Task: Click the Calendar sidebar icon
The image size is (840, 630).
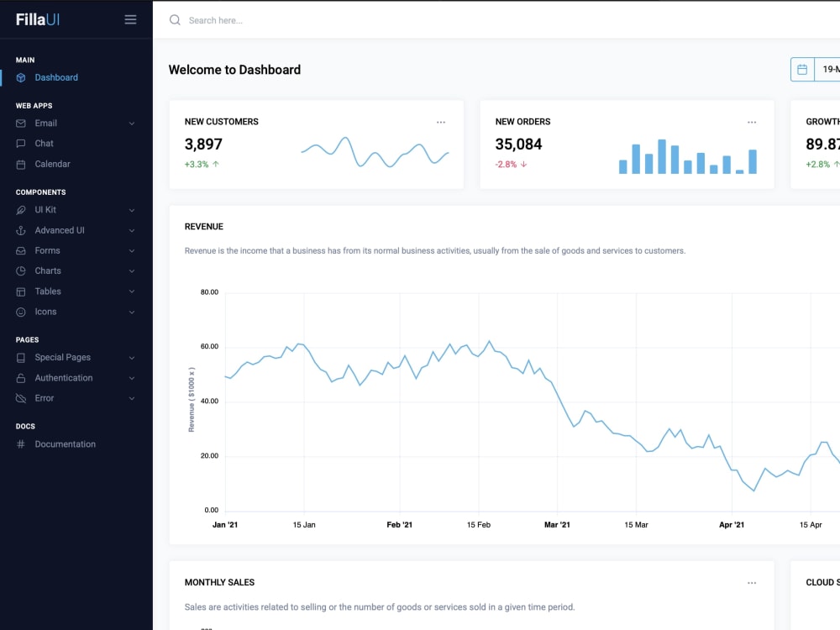Action: (x=21, y=165)
